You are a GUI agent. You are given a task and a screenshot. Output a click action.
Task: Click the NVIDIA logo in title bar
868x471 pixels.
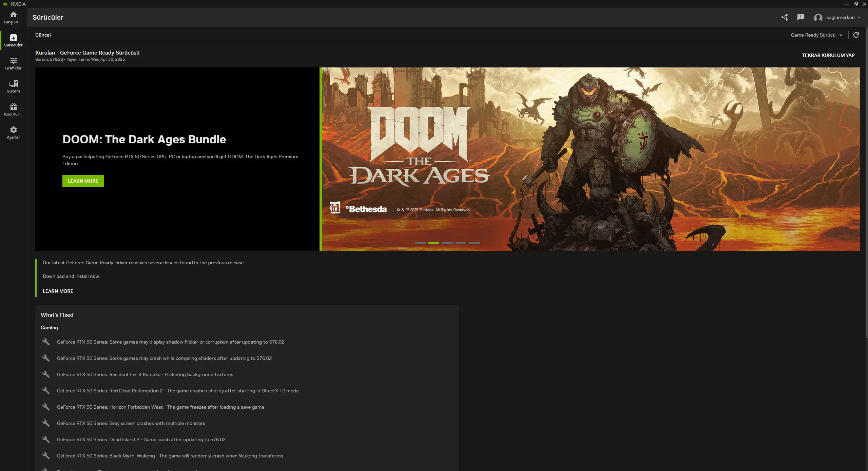(x=5, y=4)
